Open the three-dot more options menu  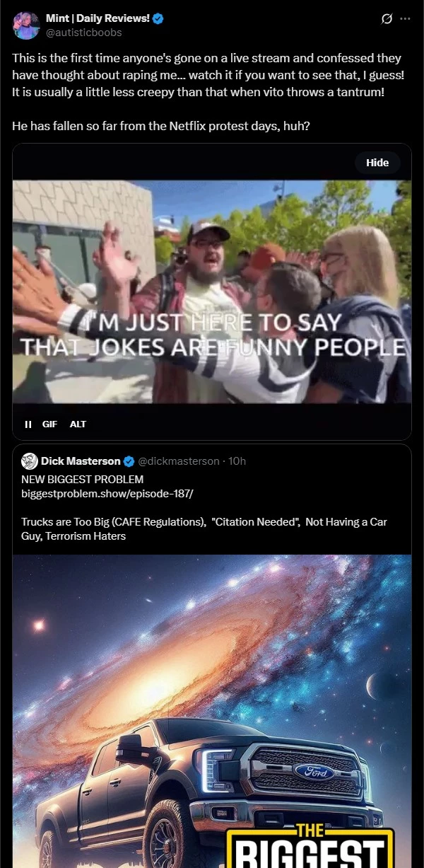pos(405,19)
